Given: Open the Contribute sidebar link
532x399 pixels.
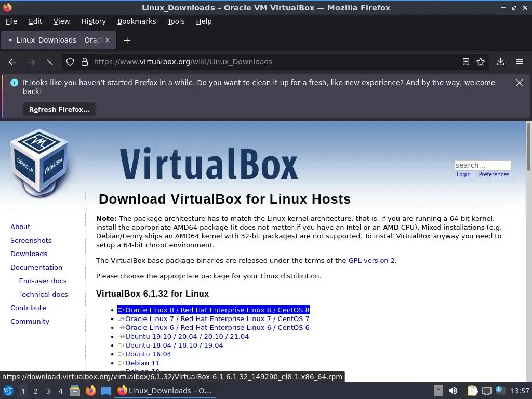Looking at the screenshot, I should (28, 308).
